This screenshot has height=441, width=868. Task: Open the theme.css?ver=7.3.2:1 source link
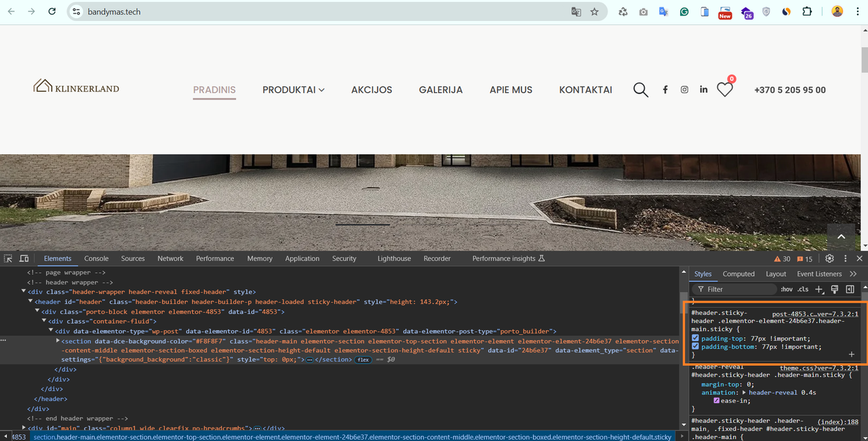coord(819,367)
